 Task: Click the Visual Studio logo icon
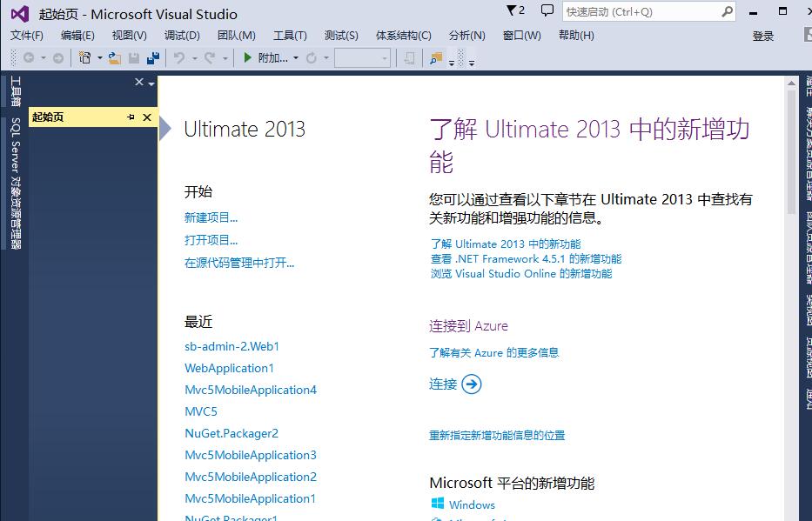[x=20, y=14]
